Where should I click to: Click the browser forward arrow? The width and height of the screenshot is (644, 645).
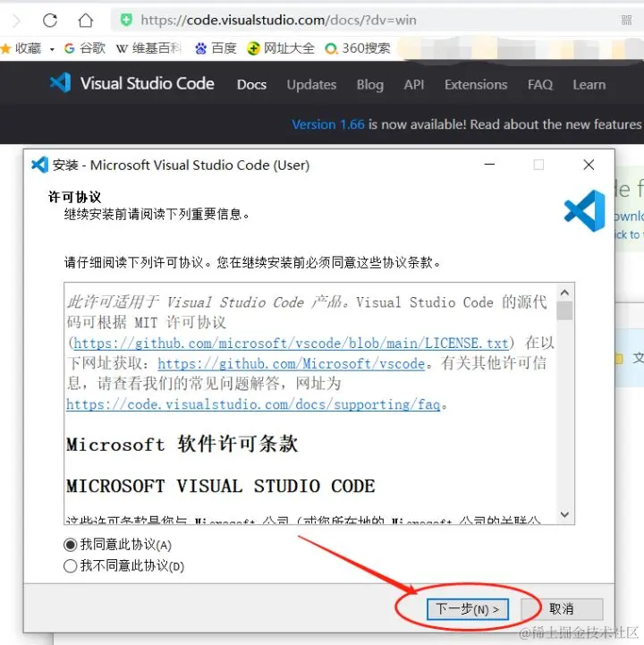[17, 21]
